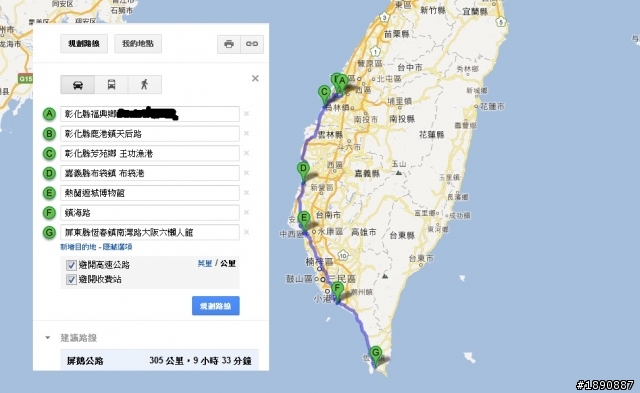Image resolution: width=640 pixels, height=393 pixels.
Task: Click green C marker beside 王功漁港 field
Action: [x=49, y=153]
